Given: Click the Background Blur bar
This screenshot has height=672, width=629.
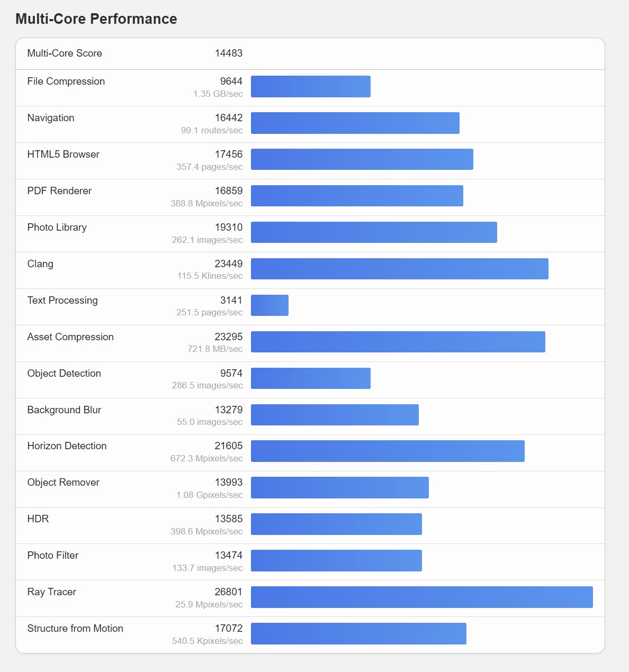Looking at the screenshot, I should click(335, 415).
